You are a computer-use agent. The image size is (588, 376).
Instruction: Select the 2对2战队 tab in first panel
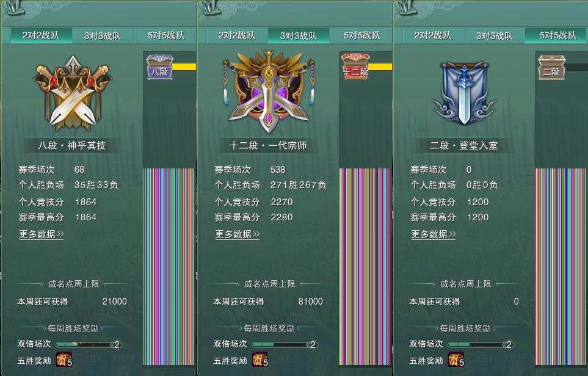coord(41,35)
